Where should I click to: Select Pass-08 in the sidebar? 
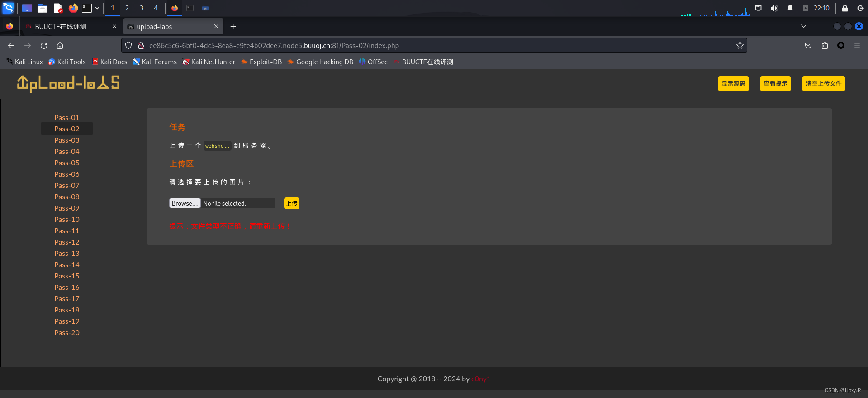coord(67,197)
